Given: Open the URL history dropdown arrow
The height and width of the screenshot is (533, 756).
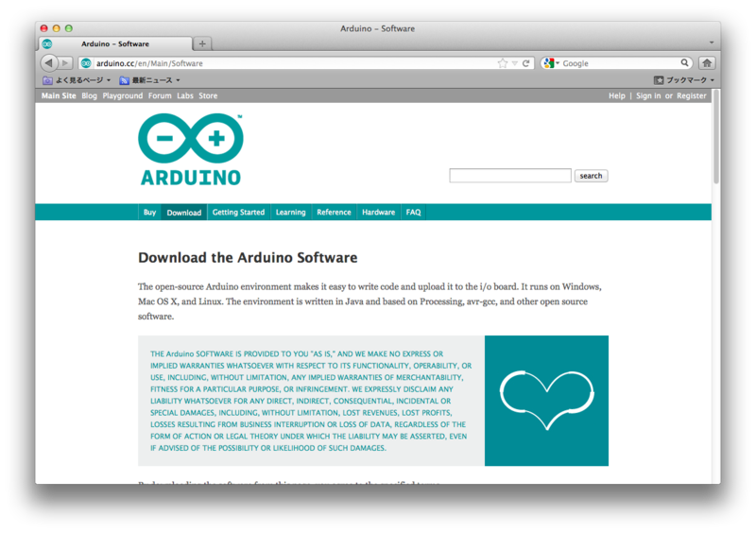Looking at the screenshot, I should pos(514,63).
